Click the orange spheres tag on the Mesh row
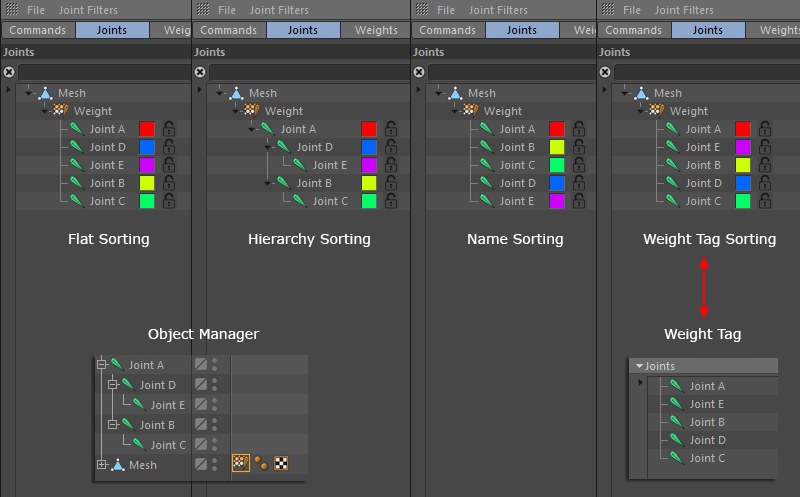 (261, 463)
